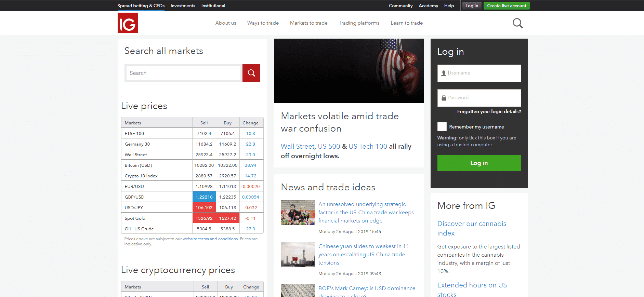Click the red market search button
The image size is (644, 297).
(x=251, y=73)
